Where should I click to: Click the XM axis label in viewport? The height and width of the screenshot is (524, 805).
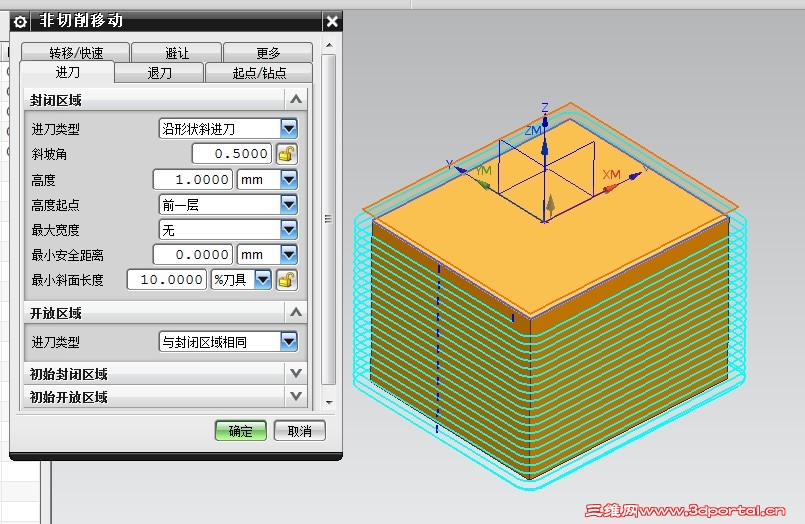[611, 174]
